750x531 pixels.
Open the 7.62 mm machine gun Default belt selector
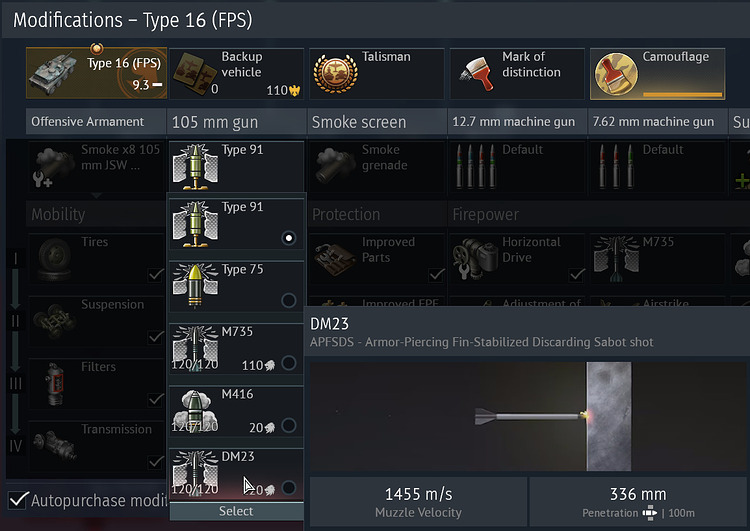click(657, 167)
